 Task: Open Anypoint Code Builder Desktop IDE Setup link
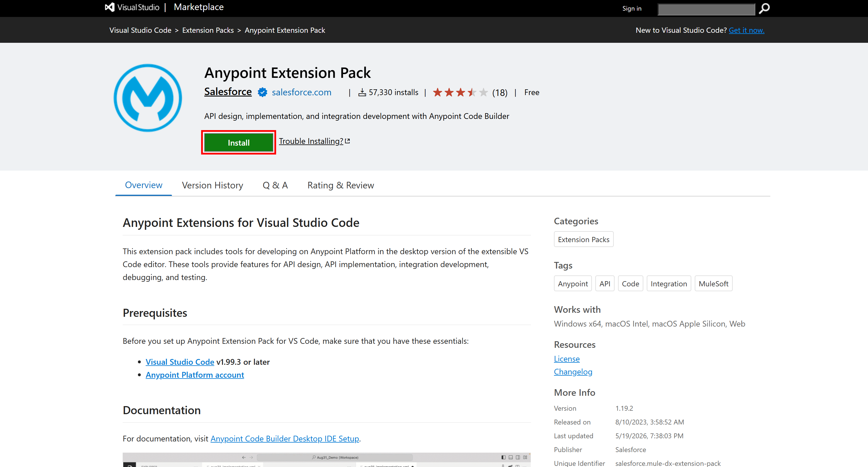pyautogui.click(x=285, y=439)
